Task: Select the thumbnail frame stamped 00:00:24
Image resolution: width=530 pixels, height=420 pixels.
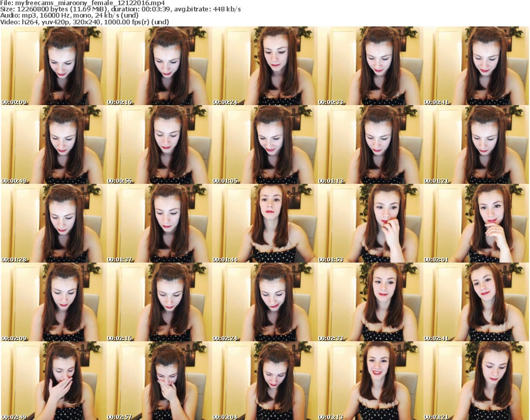Action: pyautogui.click(x=264, y=66)
